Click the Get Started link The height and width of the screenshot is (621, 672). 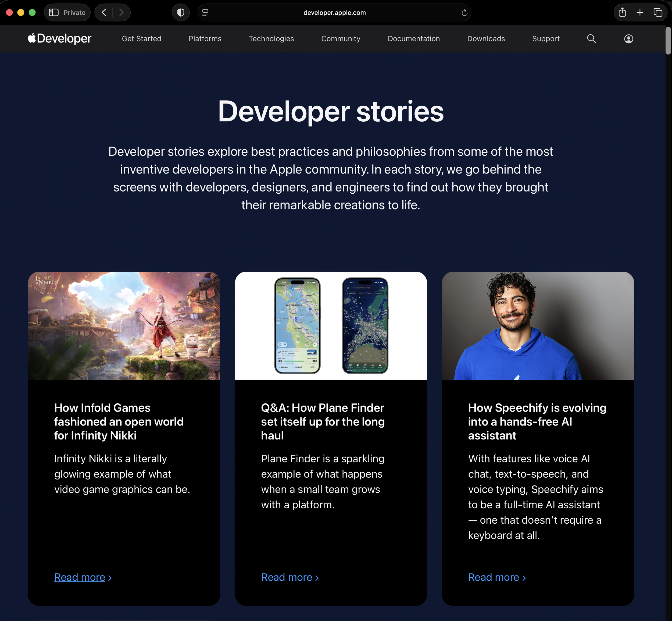[141, 39]
